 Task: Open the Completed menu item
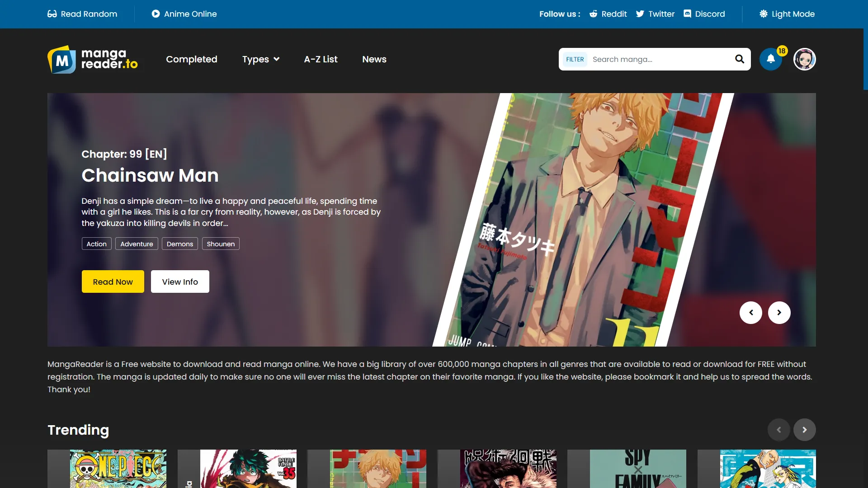(192, 59)
